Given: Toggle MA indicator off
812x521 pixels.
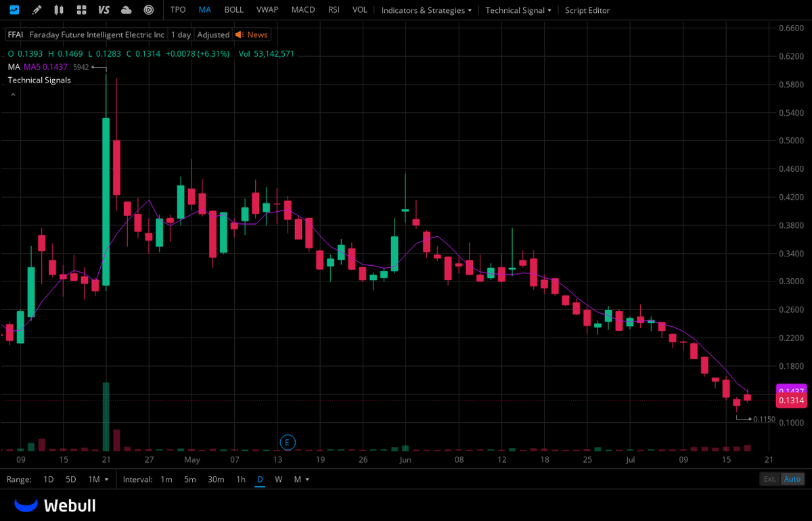Looking at the screenshot, I should 205,10.
